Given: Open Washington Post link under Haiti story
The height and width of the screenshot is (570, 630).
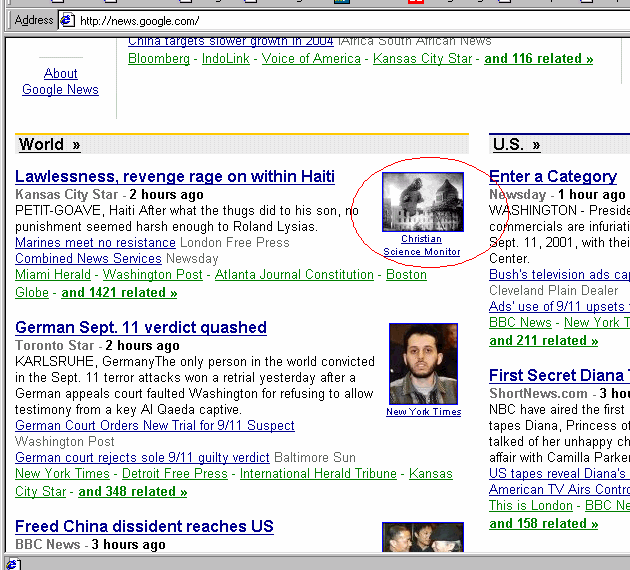Looking at the screenshot, I should (153, 275).
